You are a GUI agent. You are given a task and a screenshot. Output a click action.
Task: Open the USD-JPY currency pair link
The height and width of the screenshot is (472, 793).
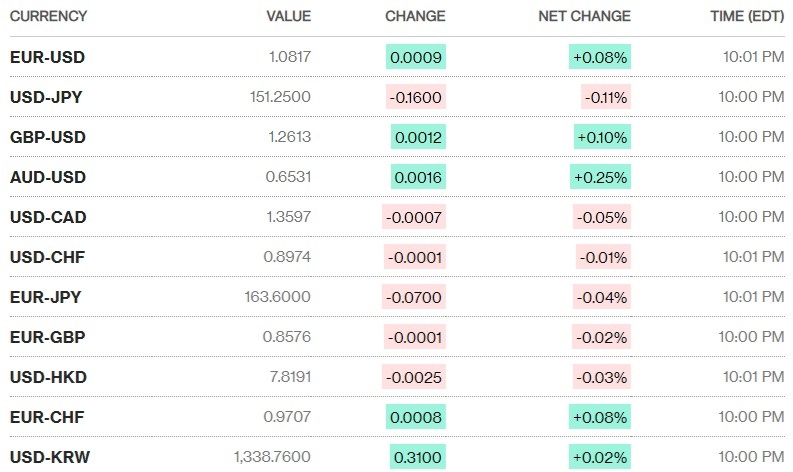coord(47,97)
